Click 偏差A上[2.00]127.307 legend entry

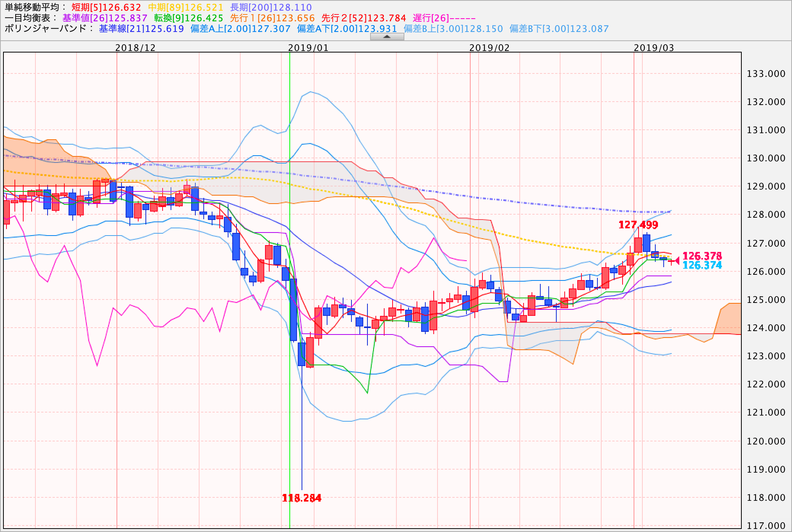[240, 29]
